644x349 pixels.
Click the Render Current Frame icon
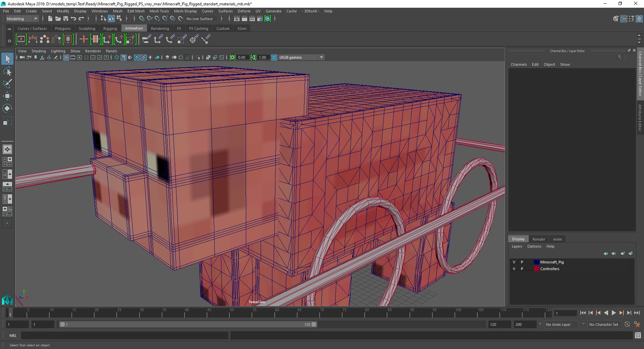[245, 19]
